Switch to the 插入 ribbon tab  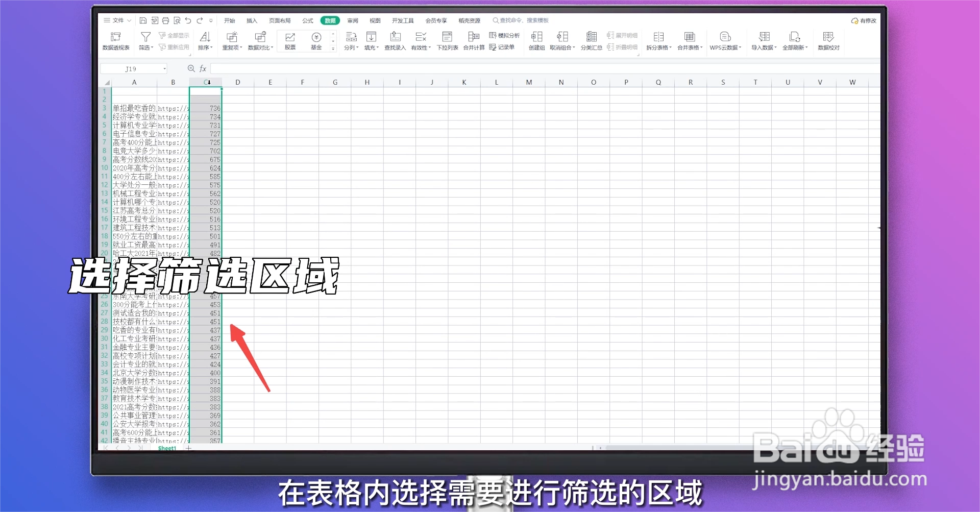(x=252, y=20)
